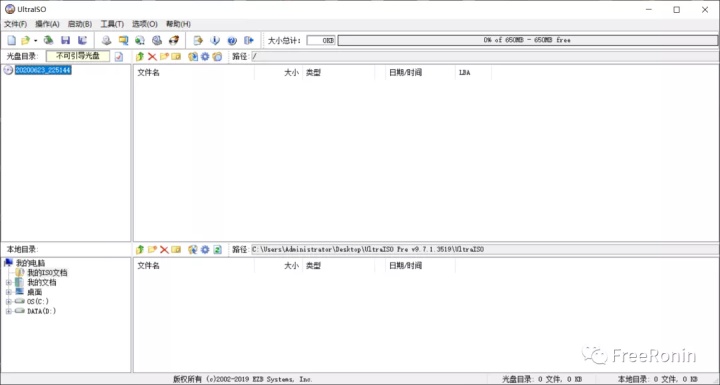Click green Up arrow in local directory toolbar
This screenshot has height=385, width=720.
click(140, 249)
